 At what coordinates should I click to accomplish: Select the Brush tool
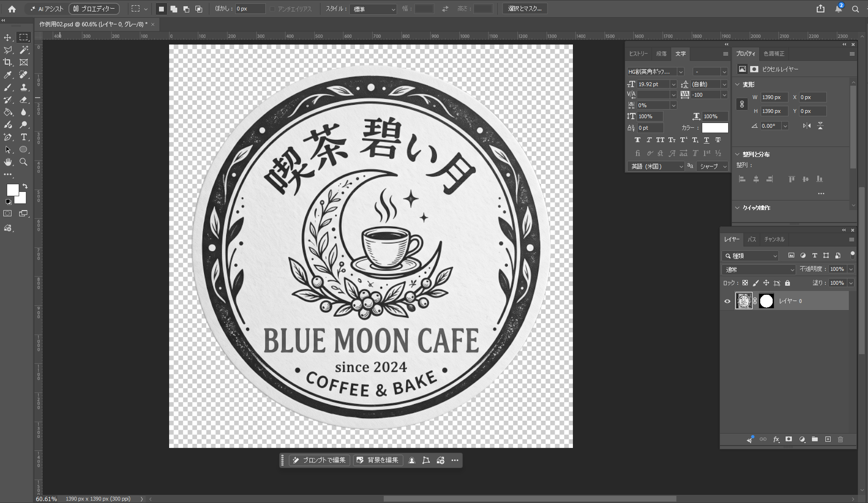click(x=8, y=87)
